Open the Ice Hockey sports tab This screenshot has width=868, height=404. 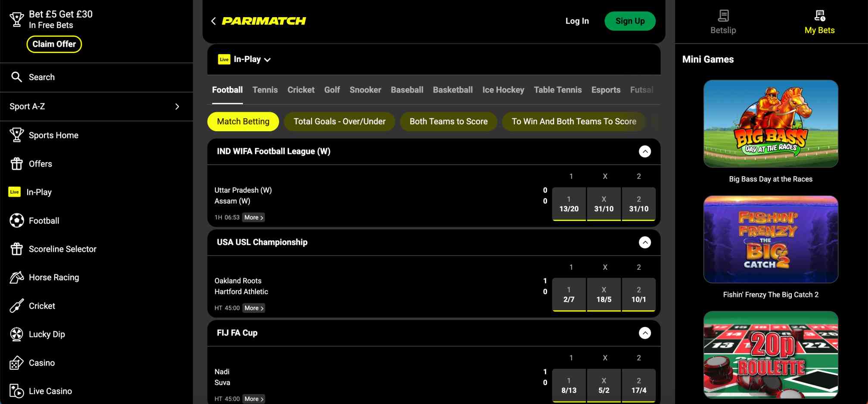tap(503, 89)
